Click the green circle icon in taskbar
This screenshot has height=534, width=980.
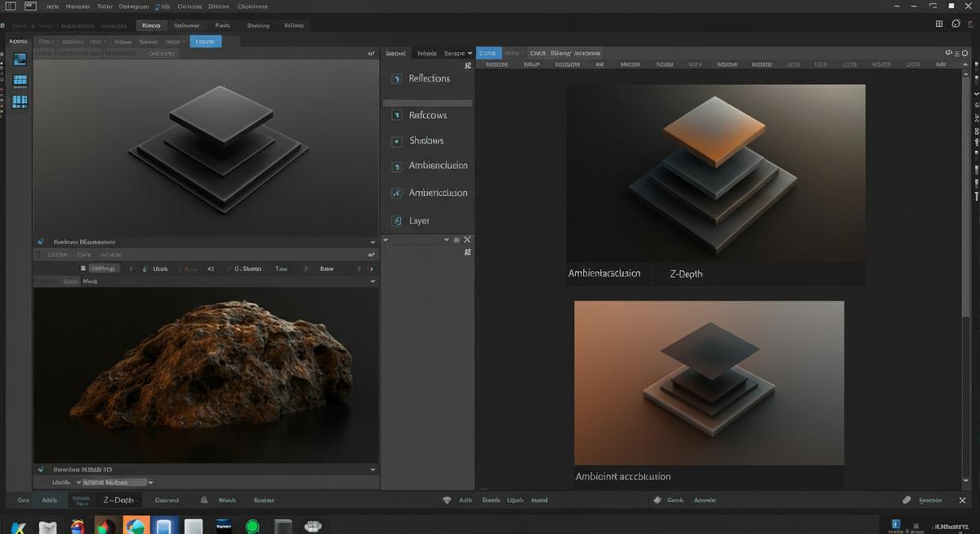point(252,527)
